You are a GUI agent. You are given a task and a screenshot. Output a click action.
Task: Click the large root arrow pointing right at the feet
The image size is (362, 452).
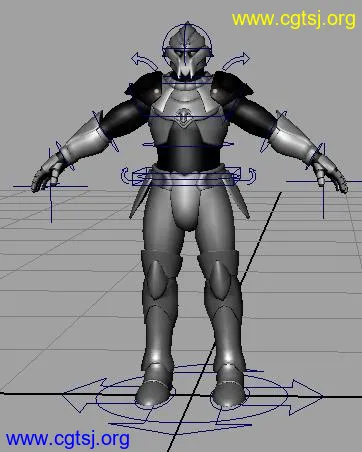tap(302, 397)
